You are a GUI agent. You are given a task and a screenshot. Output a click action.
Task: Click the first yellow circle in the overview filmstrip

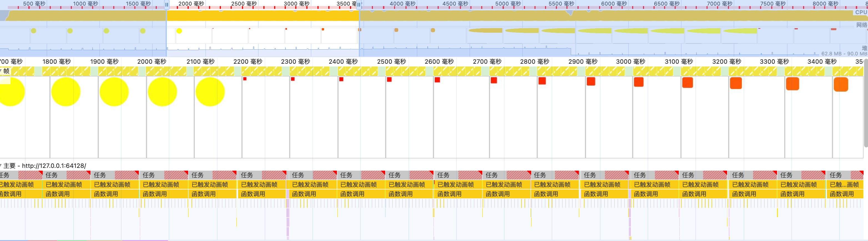click(x=34, y=31)
